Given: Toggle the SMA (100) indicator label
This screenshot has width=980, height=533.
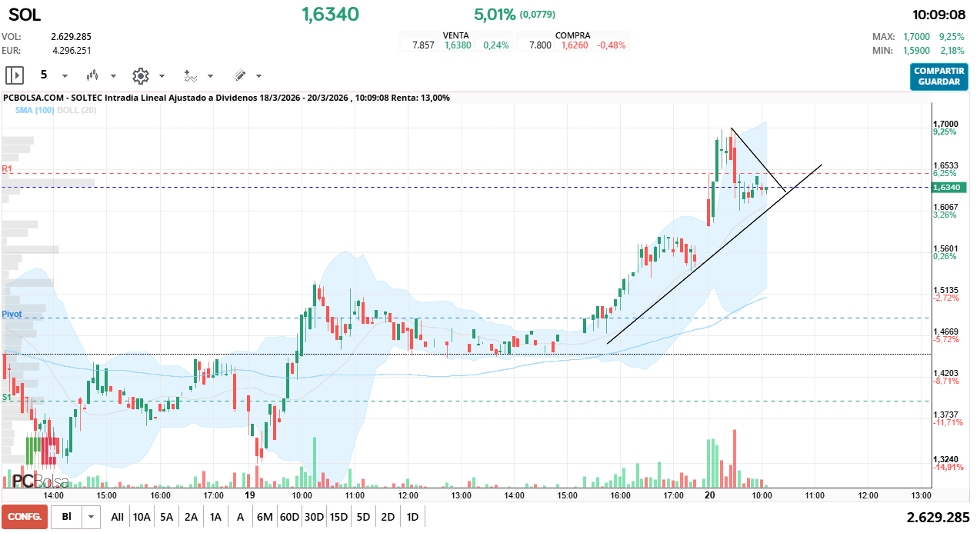Looking at the screenshot, I should [35, 111].
